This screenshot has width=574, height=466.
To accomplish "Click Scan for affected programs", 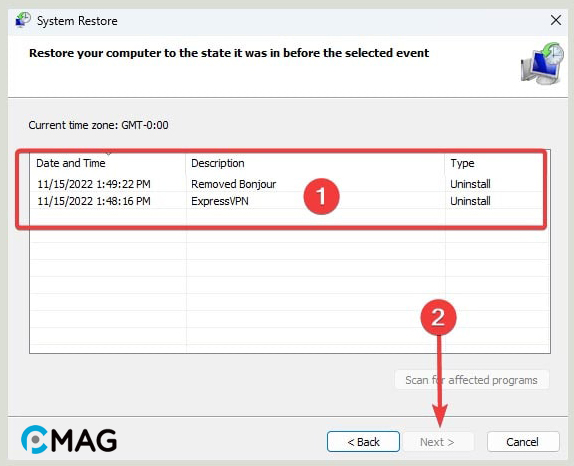I will (472, 380).
